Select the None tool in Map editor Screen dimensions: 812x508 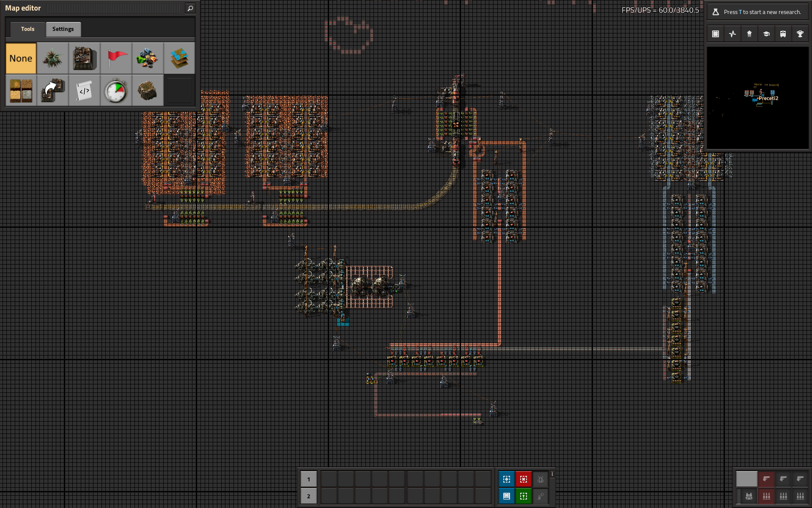(21, 58)
